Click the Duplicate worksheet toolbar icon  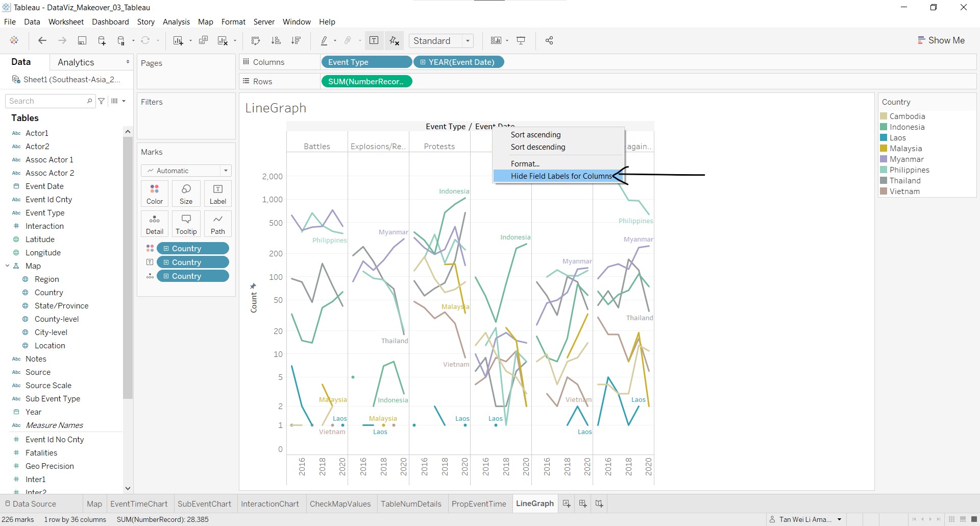203,41
